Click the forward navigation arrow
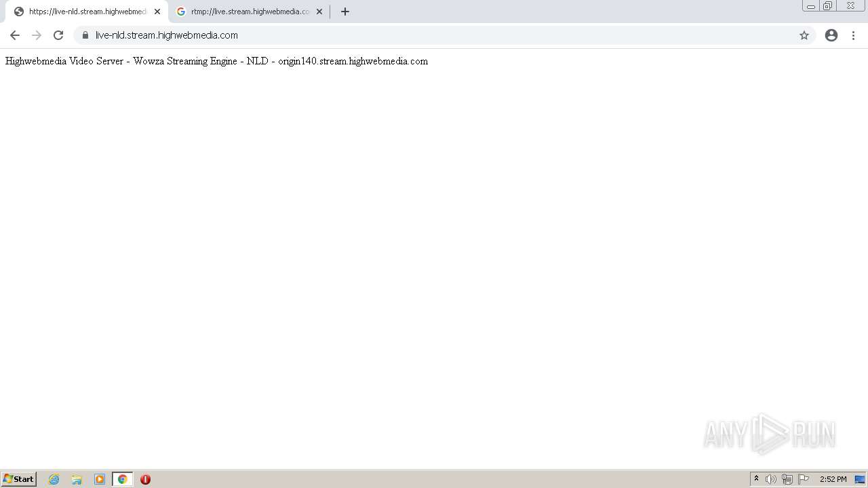The image size is (868, 488). pos(37,35)
